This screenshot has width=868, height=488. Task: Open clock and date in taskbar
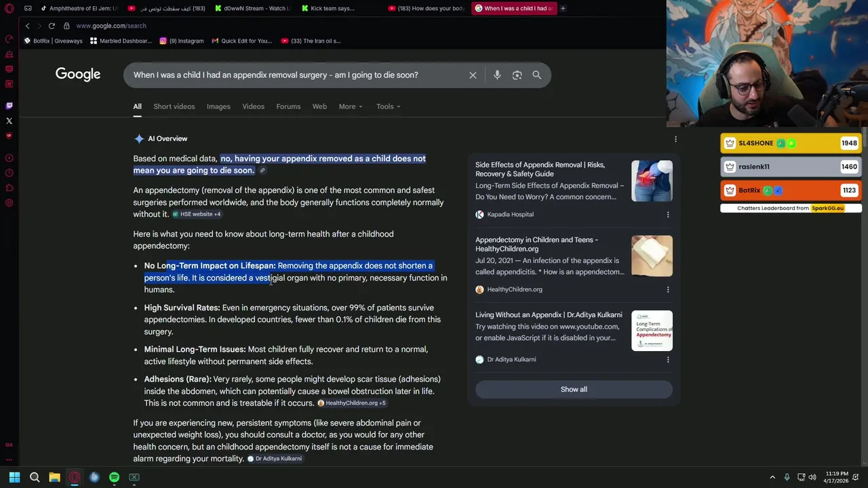pyautogui.click(x=837, y=477)
